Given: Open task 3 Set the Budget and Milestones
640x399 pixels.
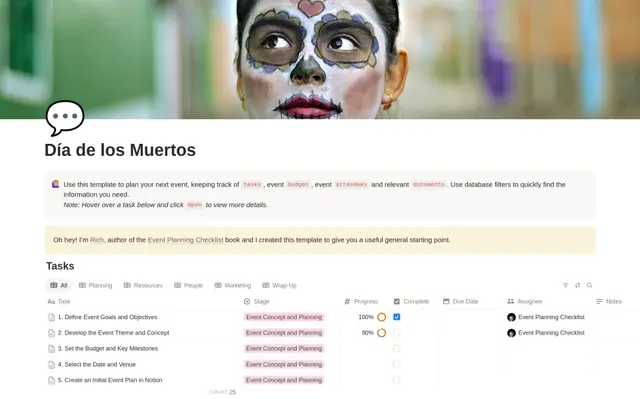Looking at the screenshot, I should 108,348.
